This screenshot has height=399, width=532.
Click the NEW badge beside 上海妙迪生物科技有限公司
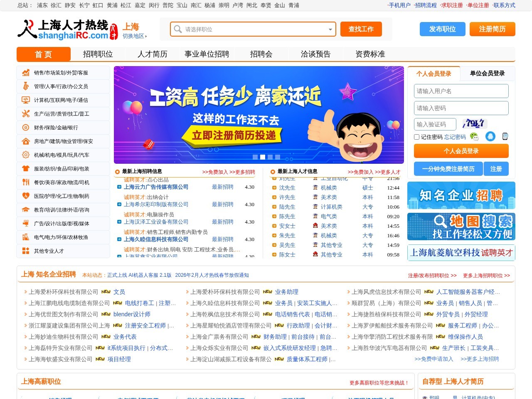[106, 337]
